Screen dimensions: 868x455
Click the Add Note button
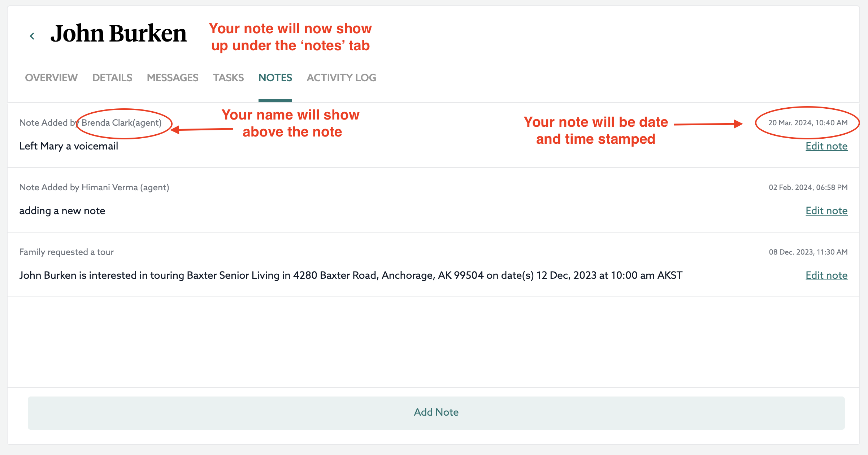tap(436, 412)
